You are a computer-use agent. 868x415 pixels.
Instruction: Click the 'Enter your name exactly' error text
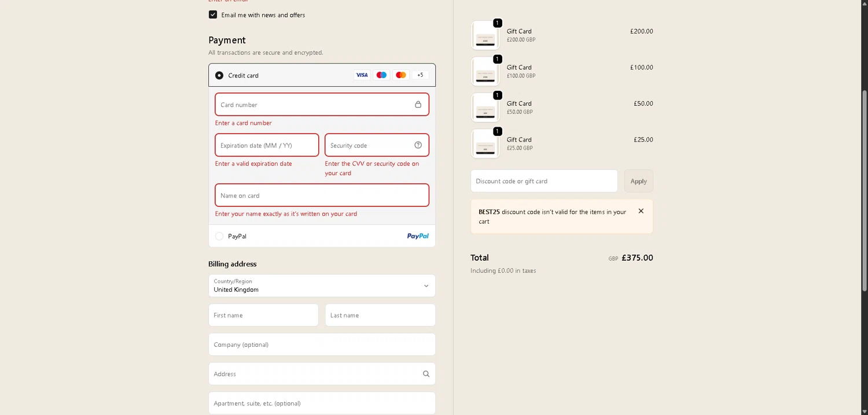(286, 214)
